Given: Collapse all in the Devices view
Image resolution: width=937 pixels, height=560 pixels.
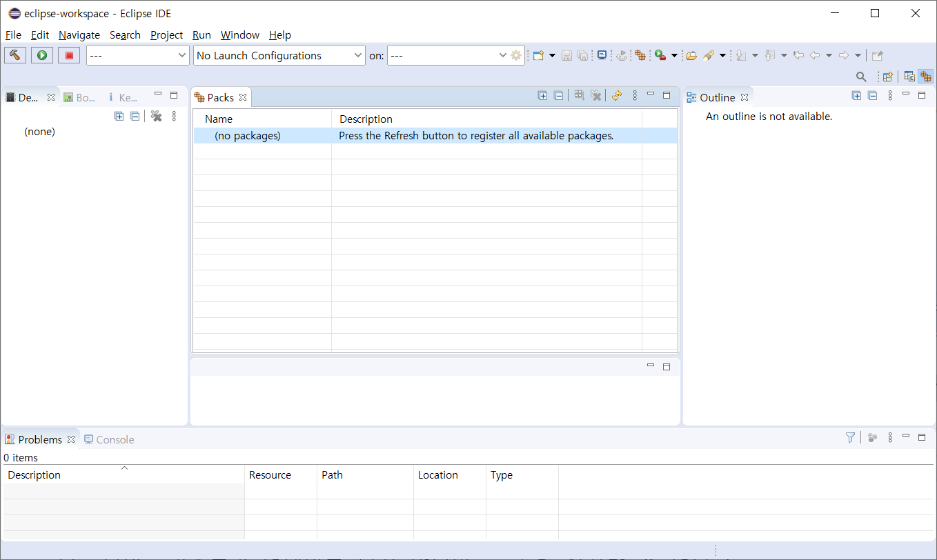Looking at the screenshot, I should (x=135, y=116).
